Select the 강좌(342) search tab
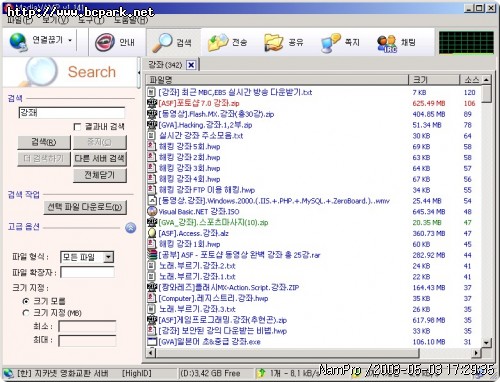 (x=165, y=65)
